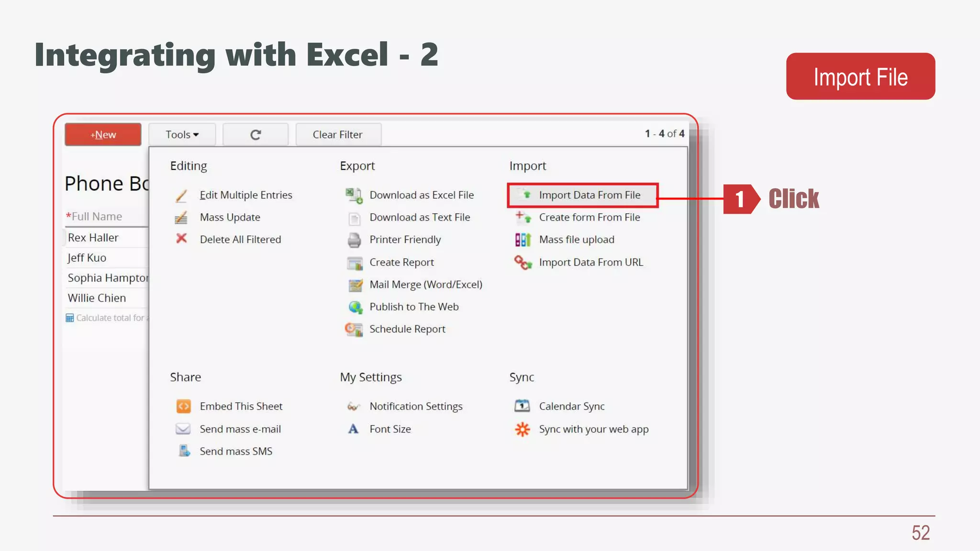Open Send mass e-mail option
This screenshot has width=980, height=551.
click(240, 429)
